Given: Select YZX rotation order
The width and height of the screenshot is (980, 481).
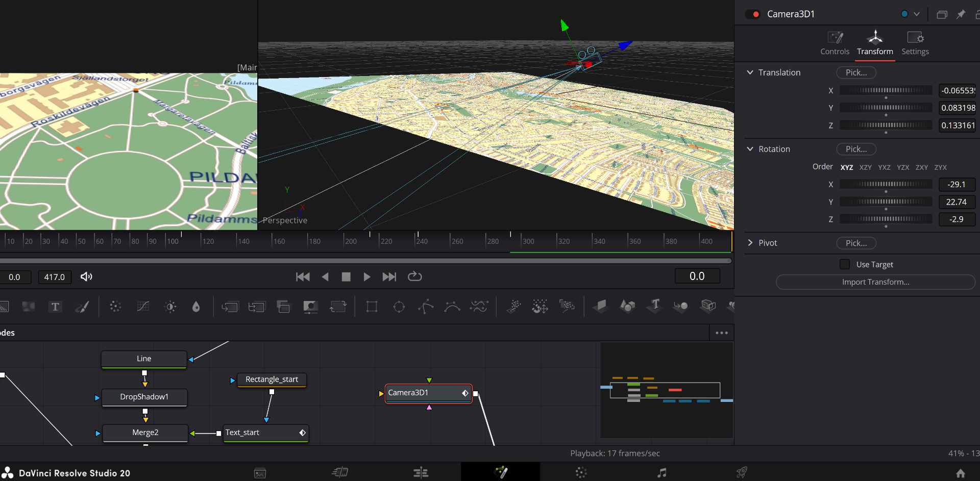Looking at the screenshot, I should [903, 167].
